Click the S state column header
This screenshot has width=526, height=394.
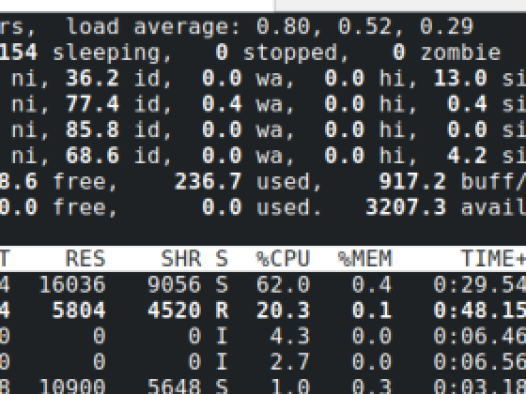[x=221, y=259]
